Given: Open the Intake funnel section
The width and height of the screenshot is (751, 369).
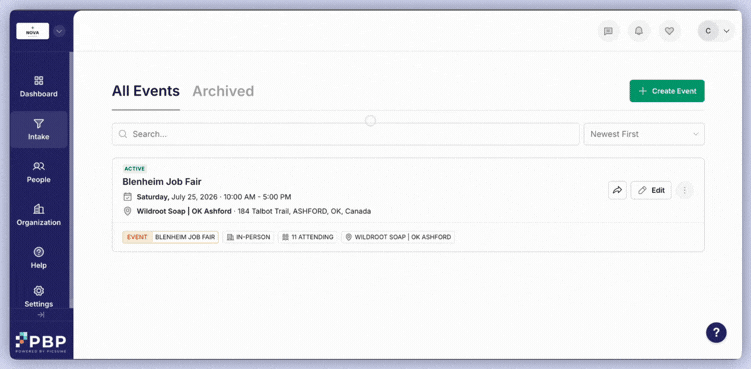Looking at the screenshot, I should (39, 129).
